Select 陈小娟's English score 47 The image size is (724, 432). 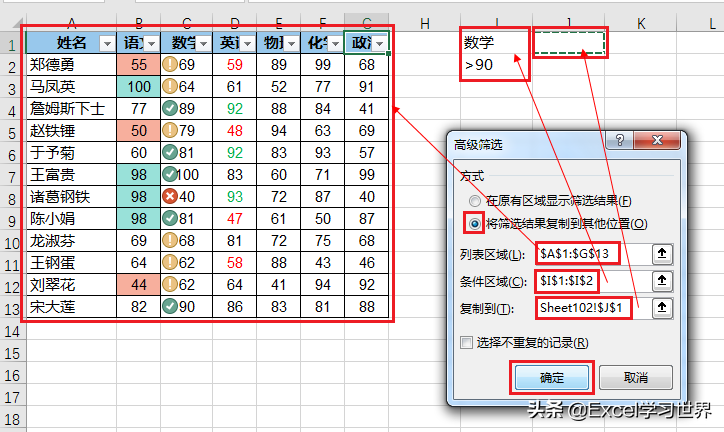(235, 219)
